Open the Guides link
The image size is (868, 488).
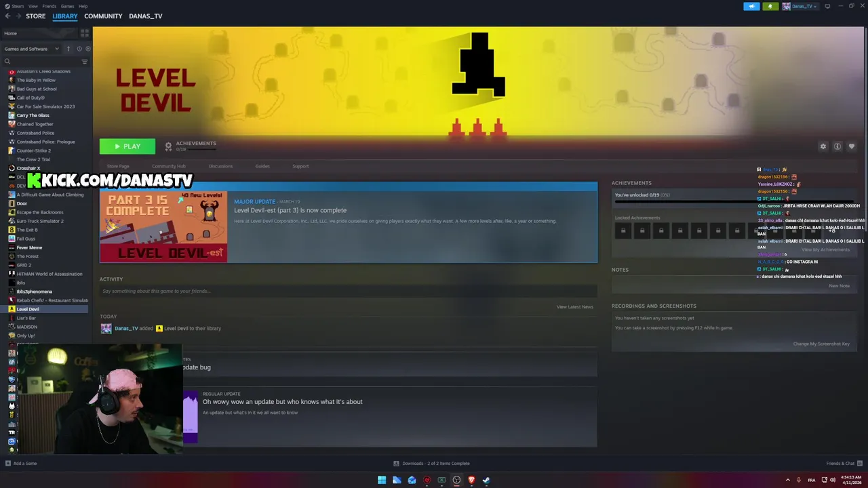click(x=262, y=166)
